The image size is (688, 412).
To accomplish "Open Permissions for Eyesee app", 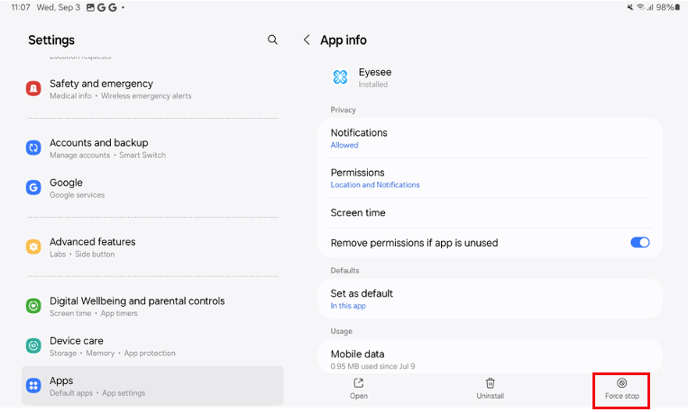I will point(495,178).
